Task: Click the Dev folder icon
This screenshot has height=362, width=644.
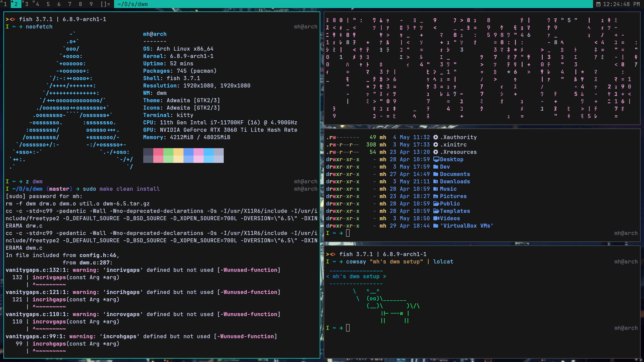Action: point(436,167)
